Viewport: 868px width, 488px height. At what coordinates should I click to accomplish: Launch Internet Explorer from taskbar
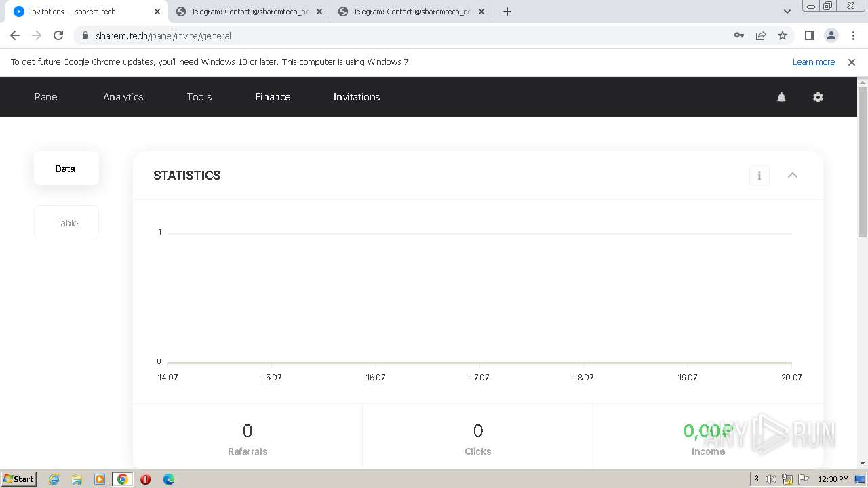click(x=54, y=479)
